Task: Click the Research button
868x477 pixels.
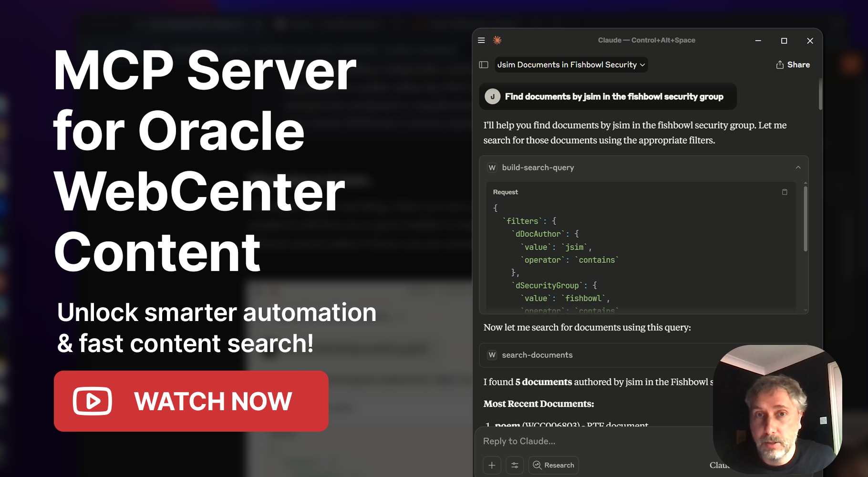Action: click(x=553, y=465)
